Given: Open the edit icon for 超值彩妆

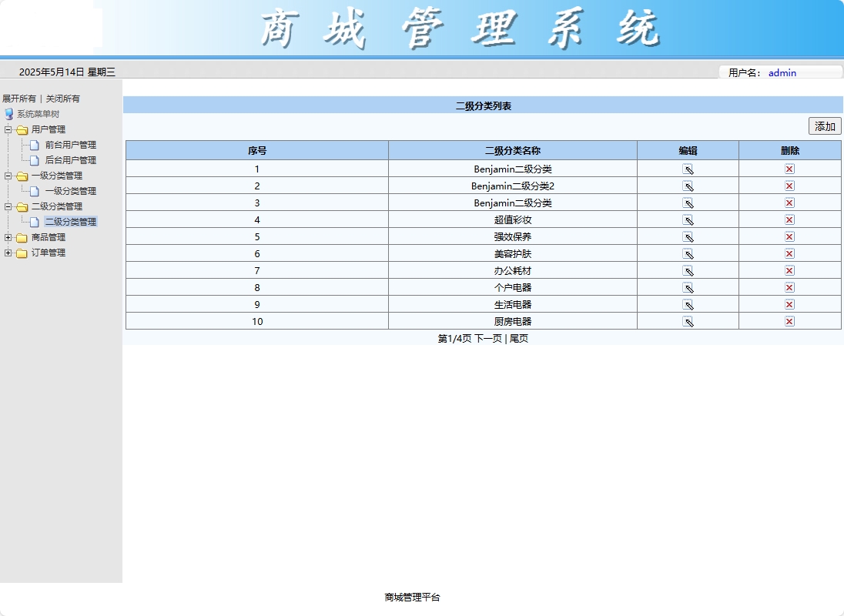Looking at the screenshot, I should (688, 219).
